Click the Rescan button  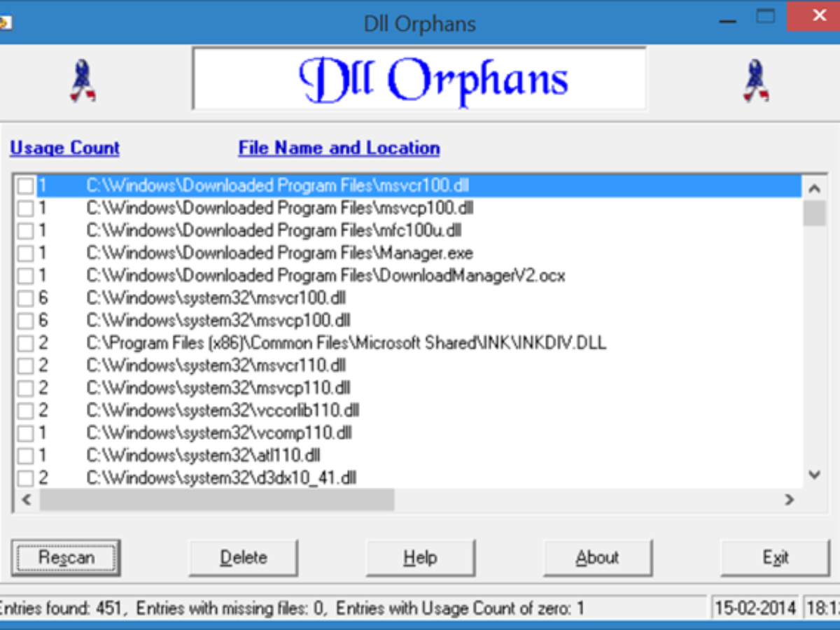click(x=66, y=558)
